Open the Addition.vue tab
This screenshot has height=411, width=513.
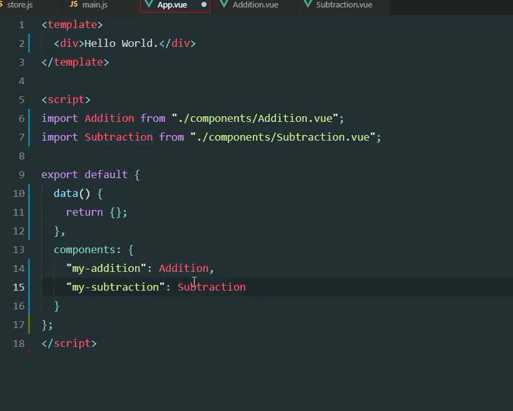(255, 5)
